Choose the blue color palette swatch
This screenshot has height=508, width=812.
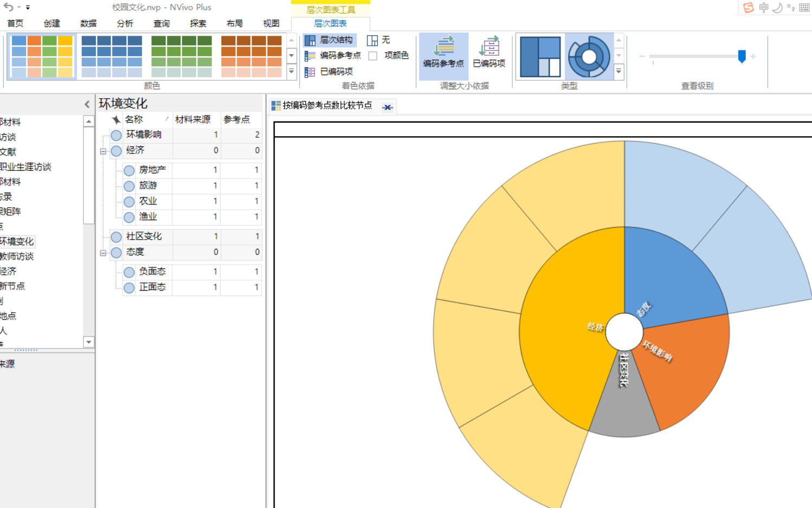point(112,56)
